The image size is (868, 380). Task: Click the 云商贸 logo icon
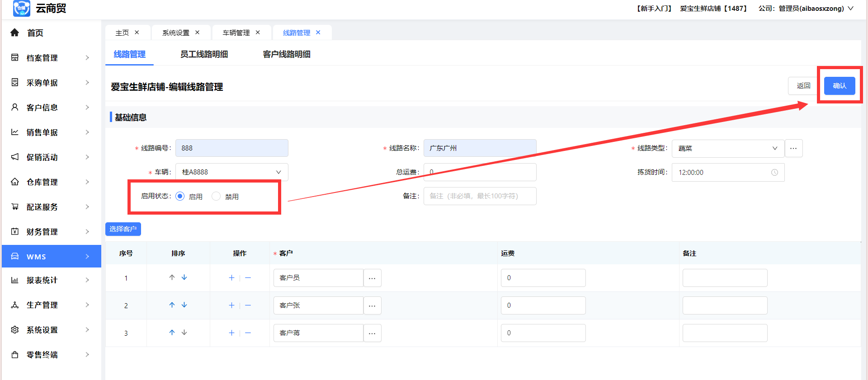tap(22, 8)
